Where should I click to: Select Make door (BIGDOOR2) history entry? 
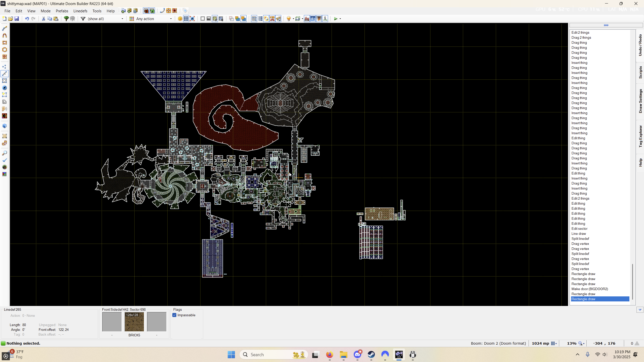589,289
